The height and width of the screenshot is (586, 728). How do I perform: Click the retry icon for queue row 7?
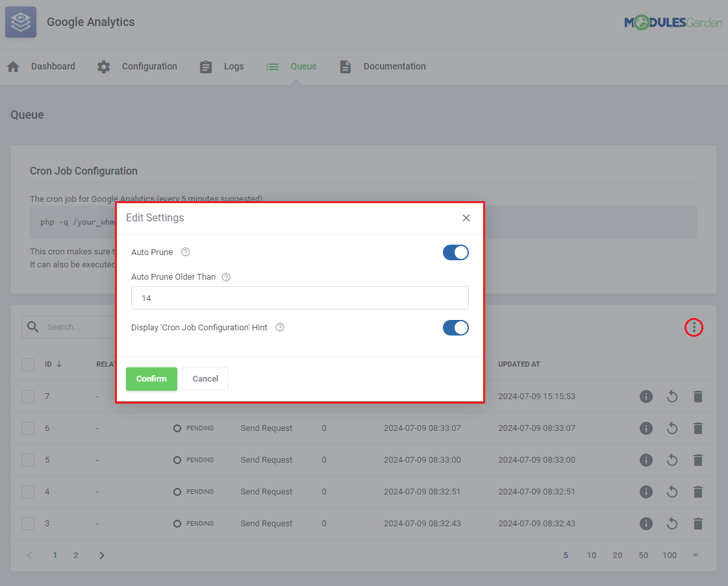click(x=672, y=397)
